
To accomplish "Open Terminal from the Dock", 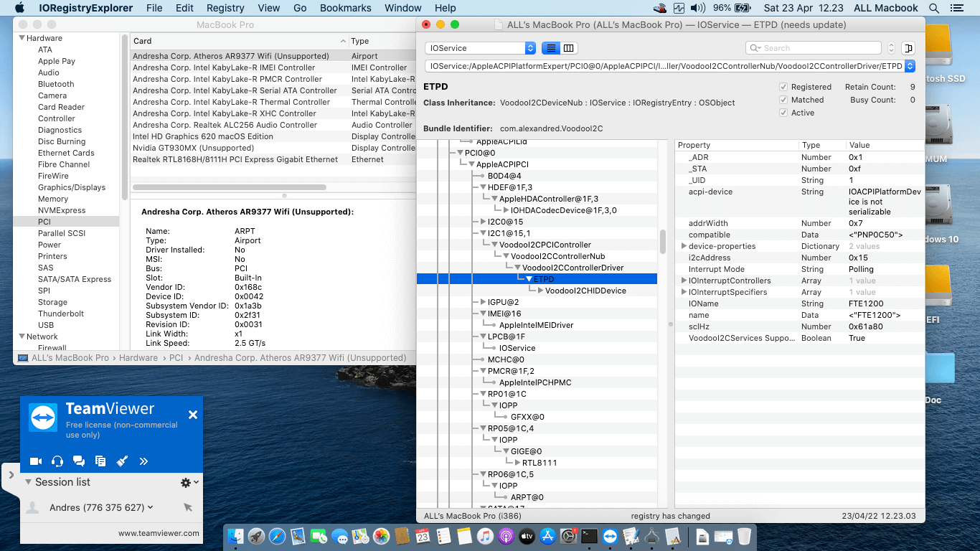I will (x=589, y=536).
